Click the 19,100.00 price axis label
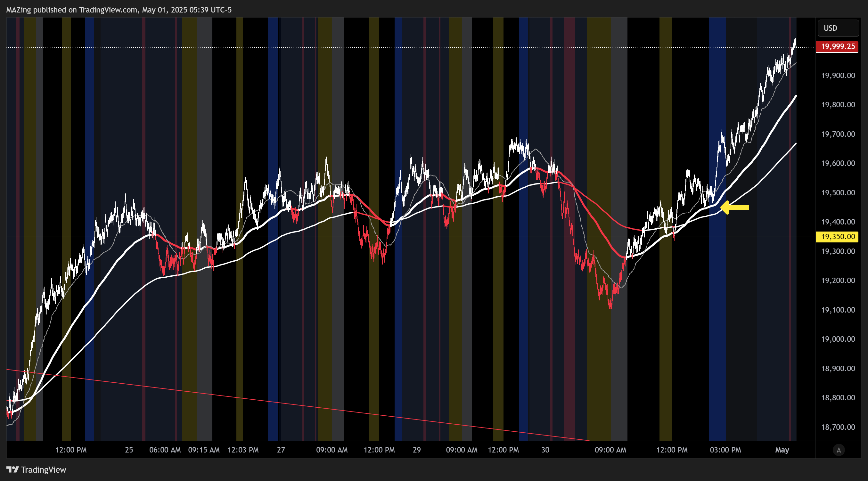This screenshot has width=868, height=481. click(838, 310)
